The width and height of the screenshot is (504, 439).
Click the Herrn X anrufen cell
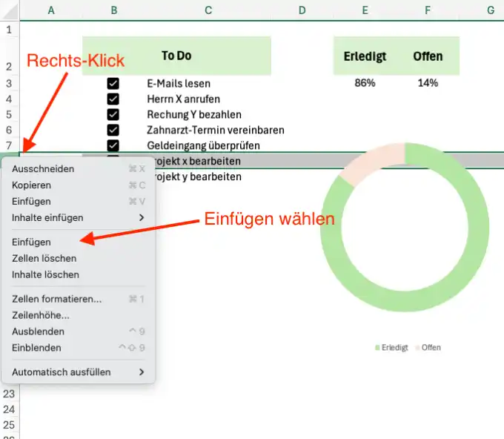pos(208,99)
